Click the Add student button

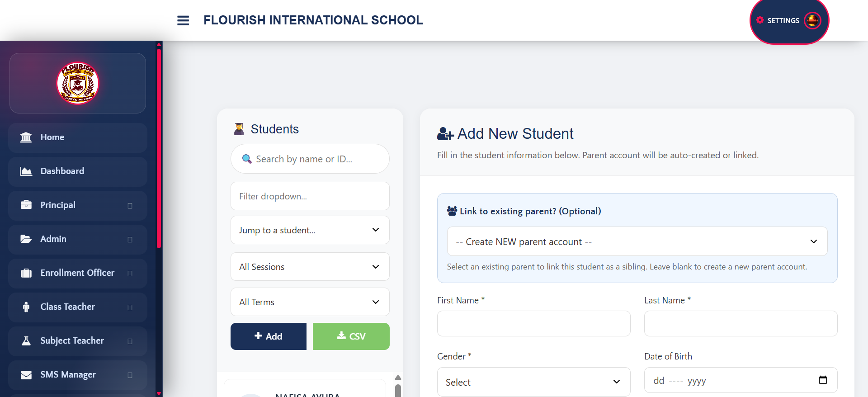coord(269,336)
